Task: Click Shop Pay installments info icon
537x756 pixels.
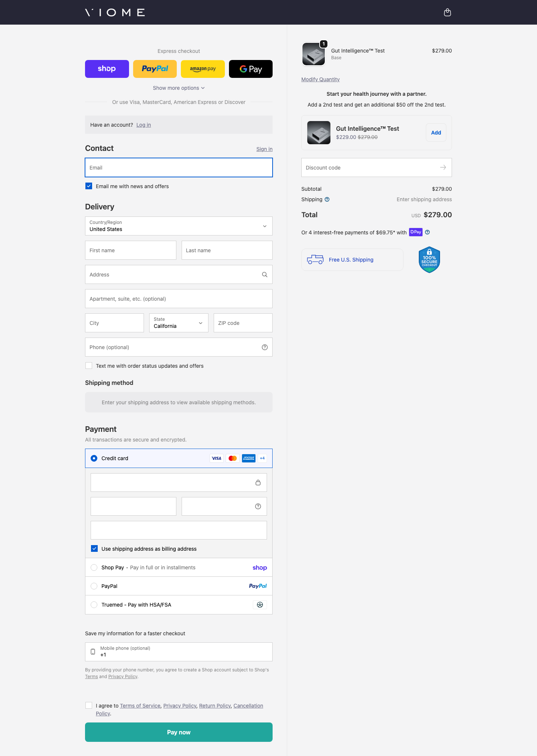Action: (427, 232)
